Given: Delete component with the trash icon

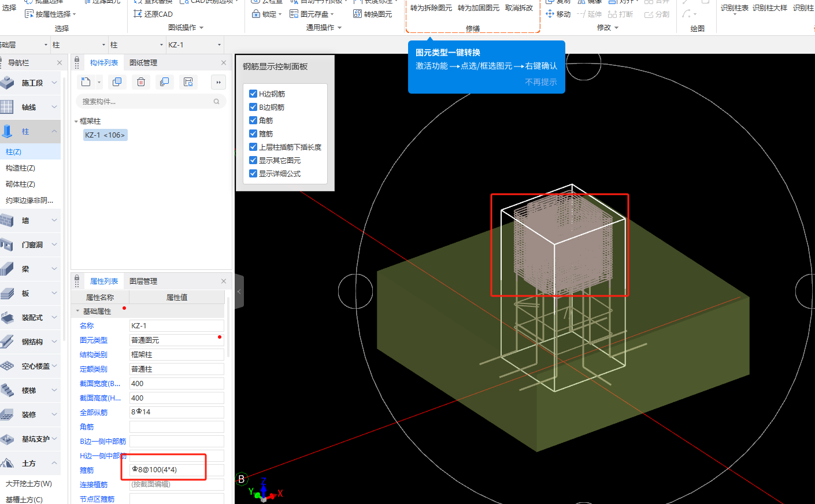Looking at the screenshot, I should 141,82.
